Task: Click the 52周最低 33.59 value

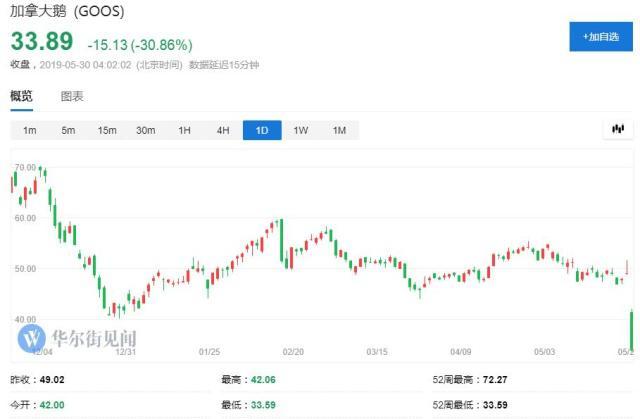Action: pyautogui.click(x=495, y=405)
